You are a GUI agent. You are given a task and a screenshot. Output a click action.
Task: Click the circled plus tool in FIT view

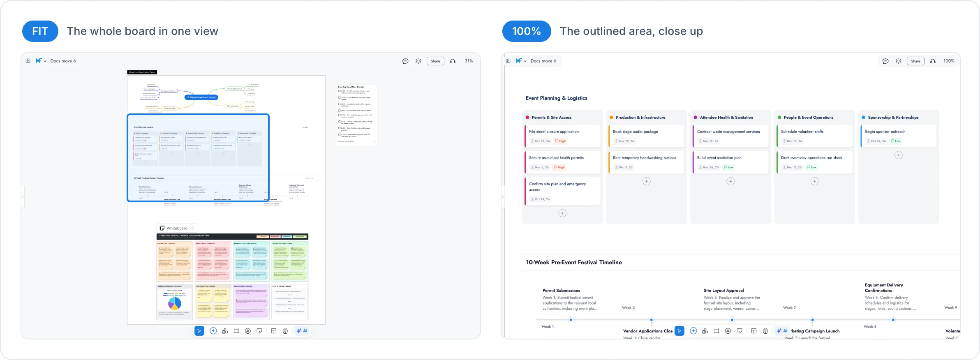[x=213, y=331]
